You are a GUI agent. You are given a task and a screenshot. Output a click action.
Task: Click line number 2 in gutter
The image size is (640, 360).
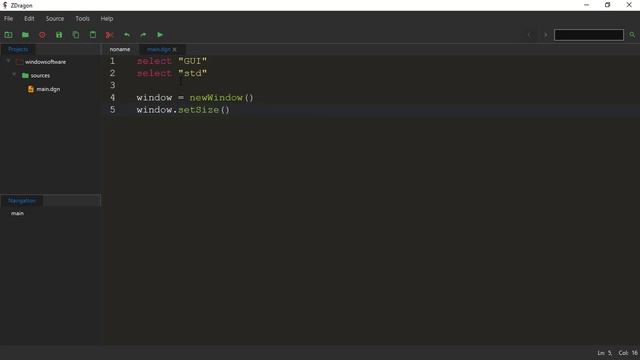pos(112,73)
